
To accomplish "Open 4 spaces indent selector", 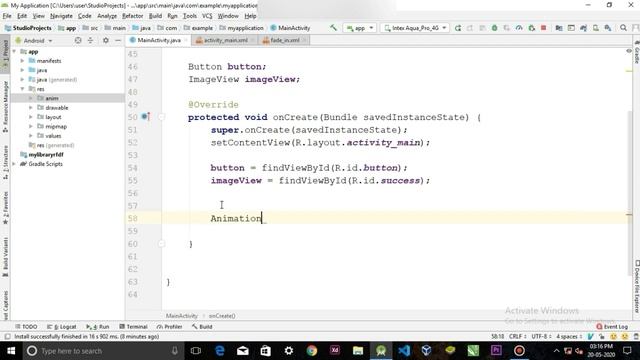I will pos(569,336).
